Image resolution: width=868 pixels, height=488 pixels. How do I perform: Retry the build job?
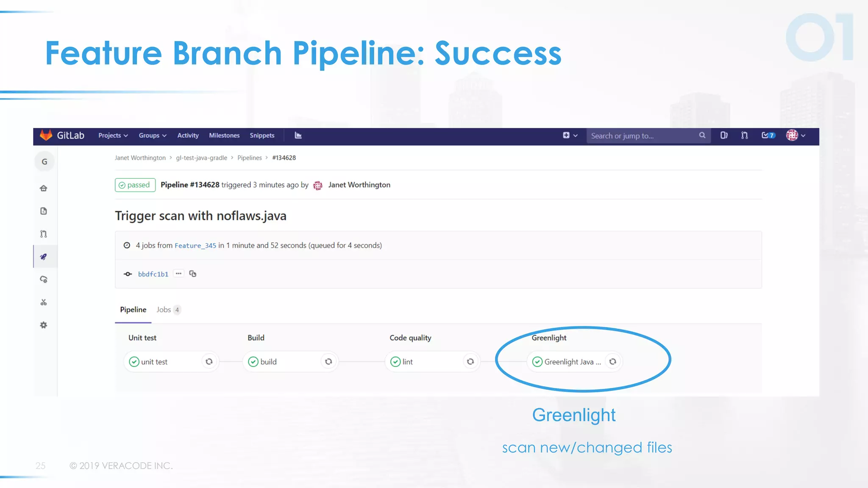click(x=328, y=362)
